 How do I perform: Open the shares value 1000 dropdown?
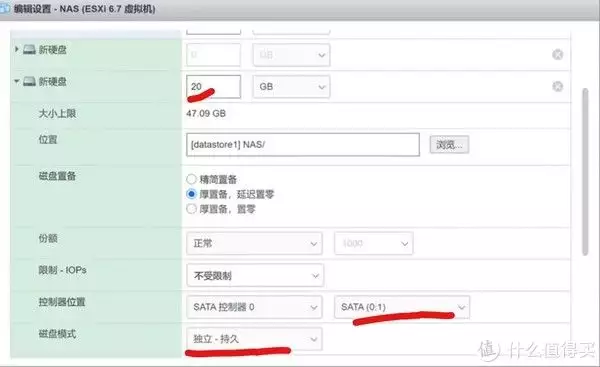[x=373, y=243]
